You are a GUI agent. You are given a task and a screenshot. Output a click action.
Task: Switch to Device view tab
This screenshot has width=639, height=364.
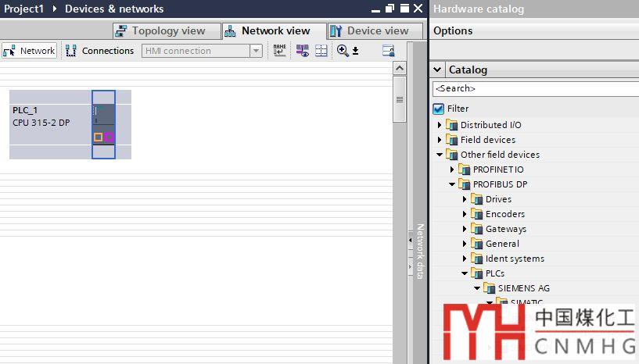(369, 31)
